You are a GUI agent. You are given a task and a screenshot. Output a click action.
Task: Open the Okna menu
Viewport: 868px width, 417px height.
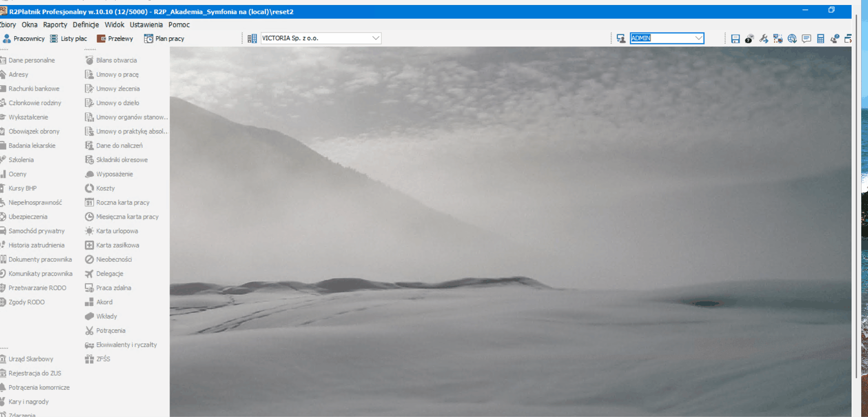[x=30, y=25]
